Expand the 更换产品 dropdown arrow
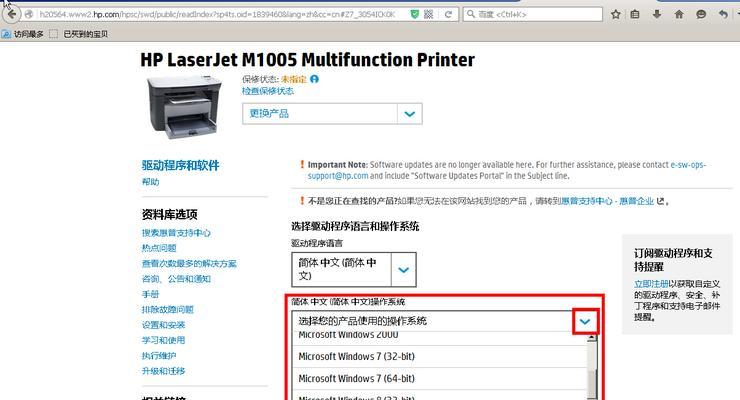The width and height of the screenshot is (740, 400). (410, 114)
